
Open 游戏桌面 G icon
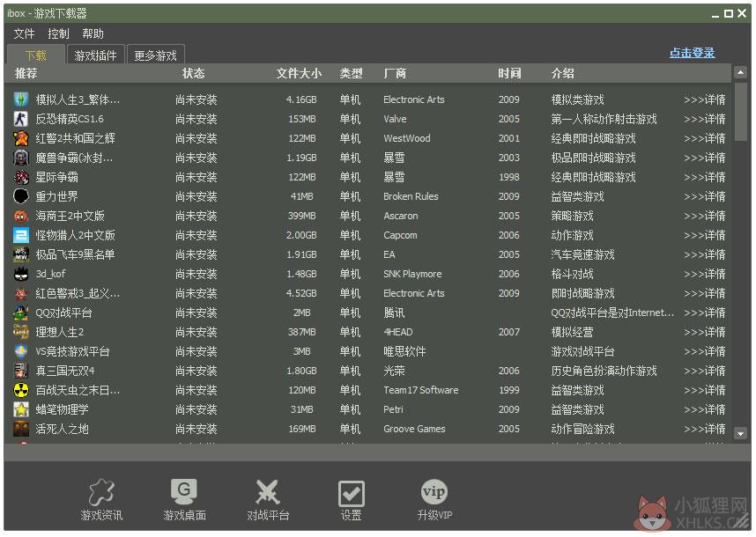tap(184, 492)
